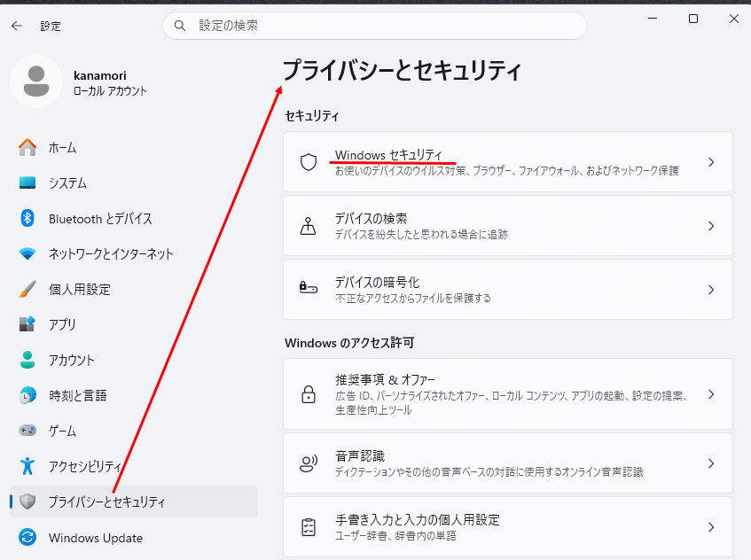Click the accessibility person icon in sidebar
751x560 pixels.
coord(27,466)
